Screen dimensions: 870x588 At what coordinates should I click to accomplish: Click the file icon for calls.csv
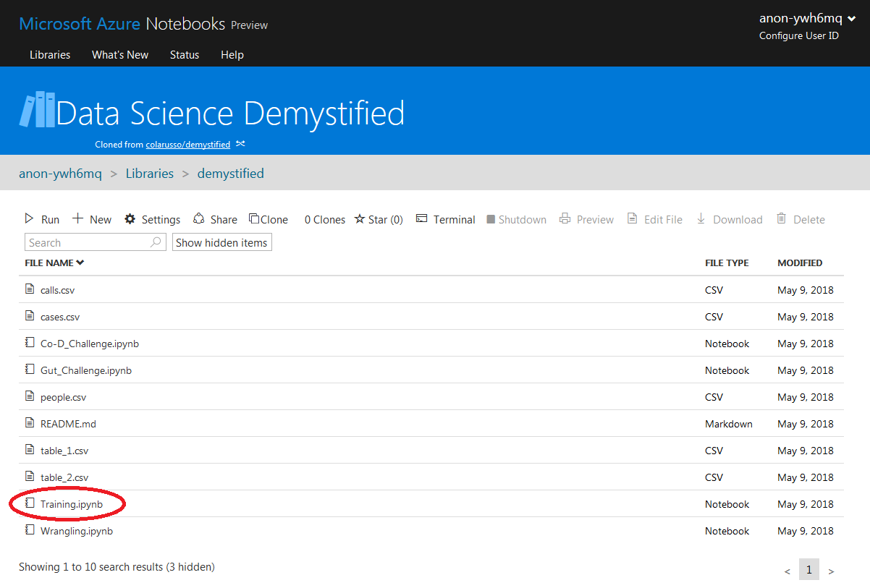tap(30, 289)
